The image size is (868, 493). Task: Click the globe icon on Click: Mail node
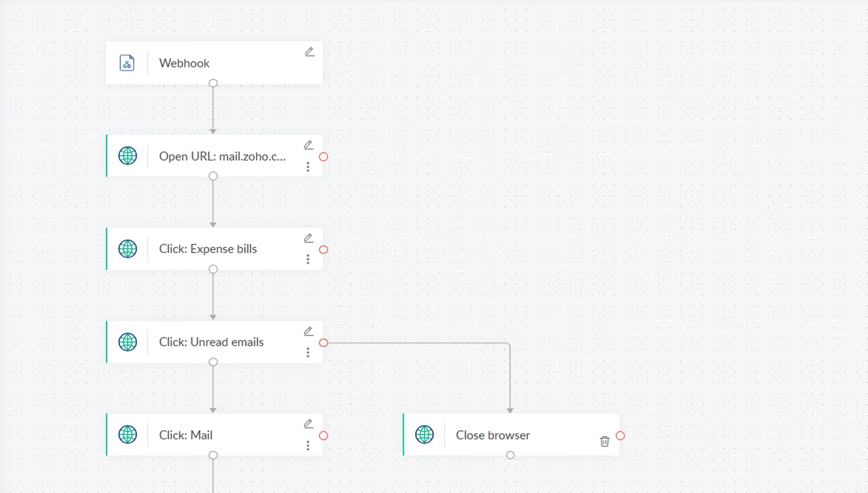tap(127, 434)
